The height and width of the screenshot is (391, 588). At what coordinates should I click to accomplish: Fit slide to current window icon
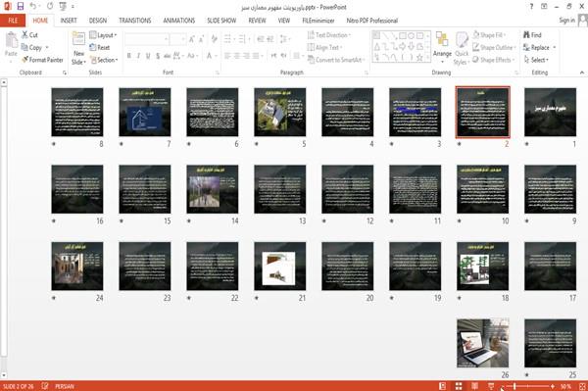[582, 386]
